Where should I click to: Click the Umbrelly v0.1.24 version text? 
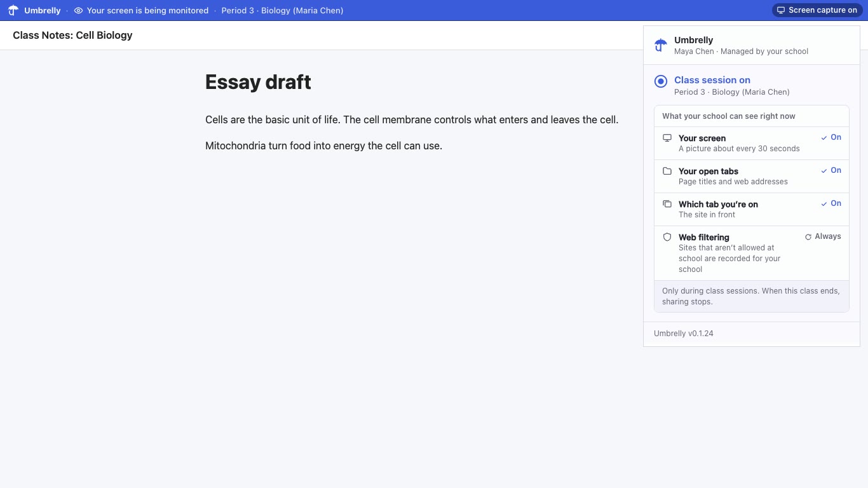(x=684, y=334)
